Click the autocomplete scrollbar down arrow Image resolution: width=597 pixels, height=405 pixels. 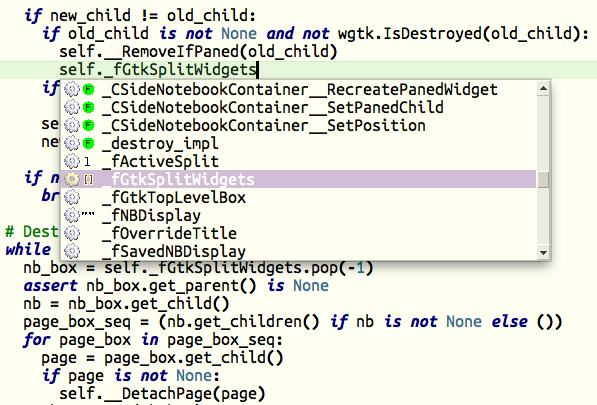543,253
